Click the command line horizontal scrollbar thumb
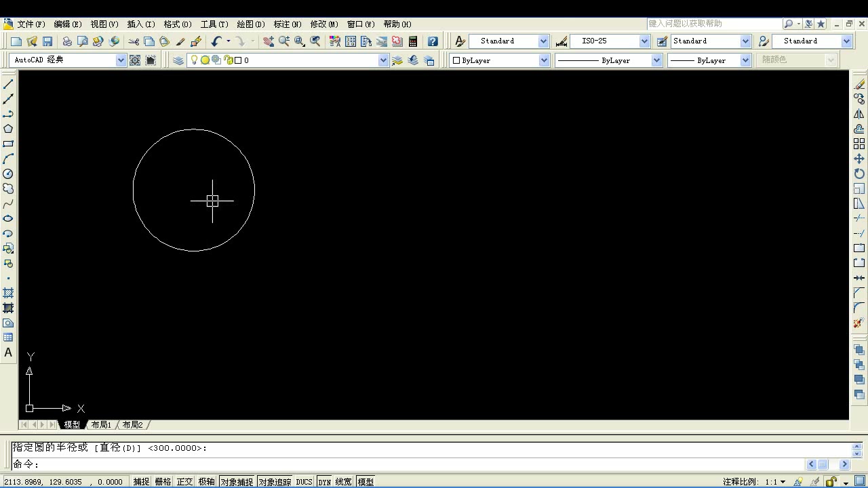 tap(823, 464)
